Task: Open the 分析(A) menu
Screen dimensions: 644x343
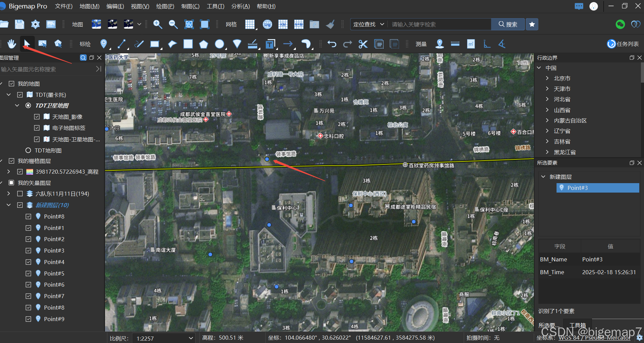Action: click(240, 6)
